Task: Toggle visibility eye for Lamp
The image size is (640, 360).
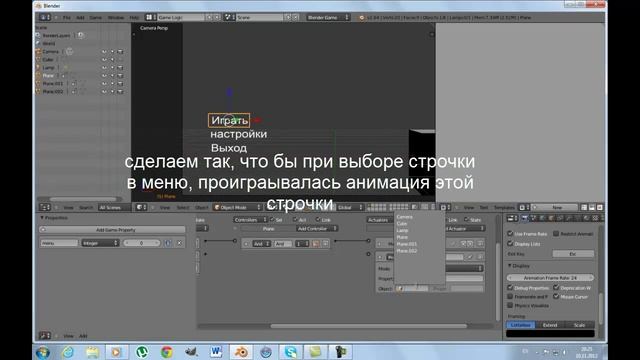Action: (104, 68)
